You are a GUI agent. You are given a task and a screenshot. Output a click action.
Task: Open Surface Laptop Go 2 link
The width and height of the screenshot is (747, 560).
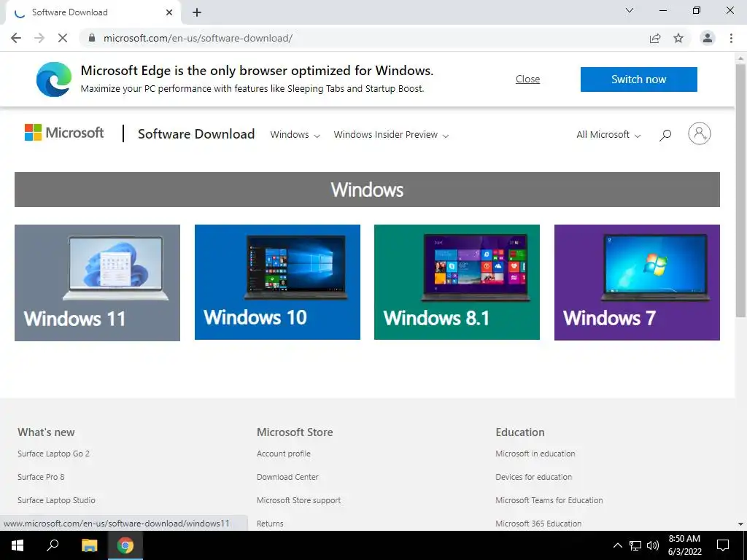[53, 454]
